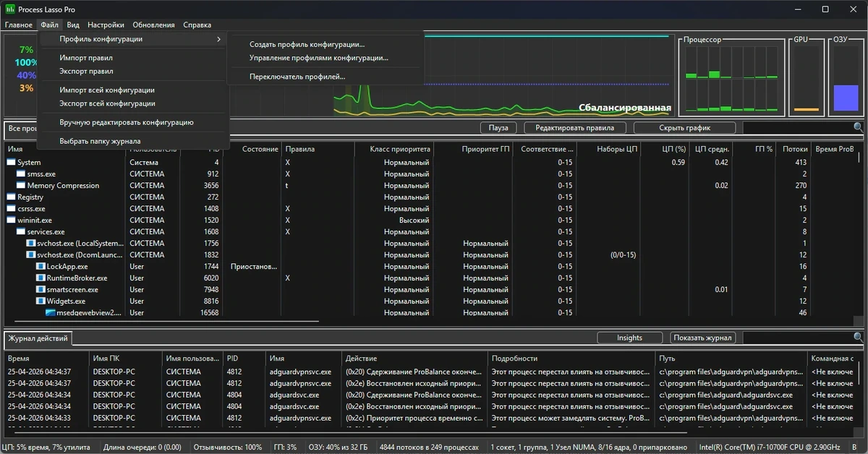Open the Обновления menu
Screen dimensions: 868x454
click(x=154, y=25)
